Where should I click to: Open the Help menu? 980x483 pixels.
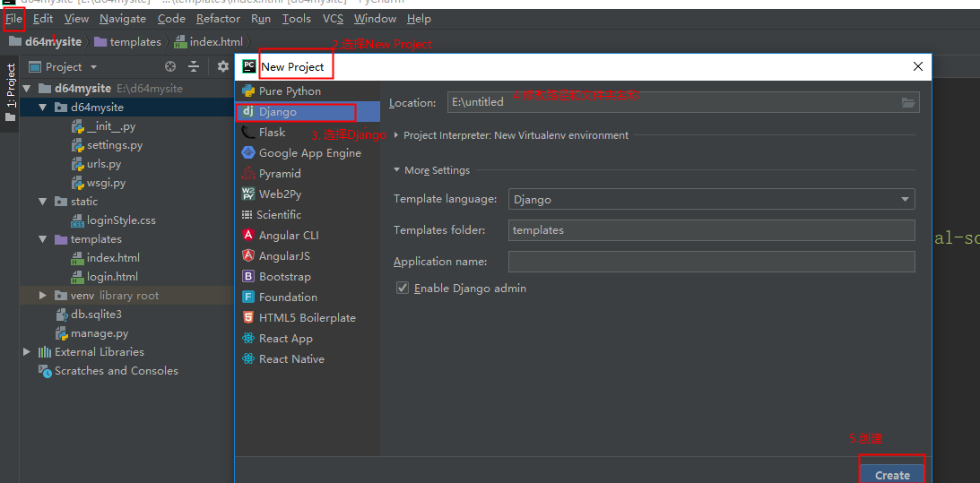click(x=419, y=19)
